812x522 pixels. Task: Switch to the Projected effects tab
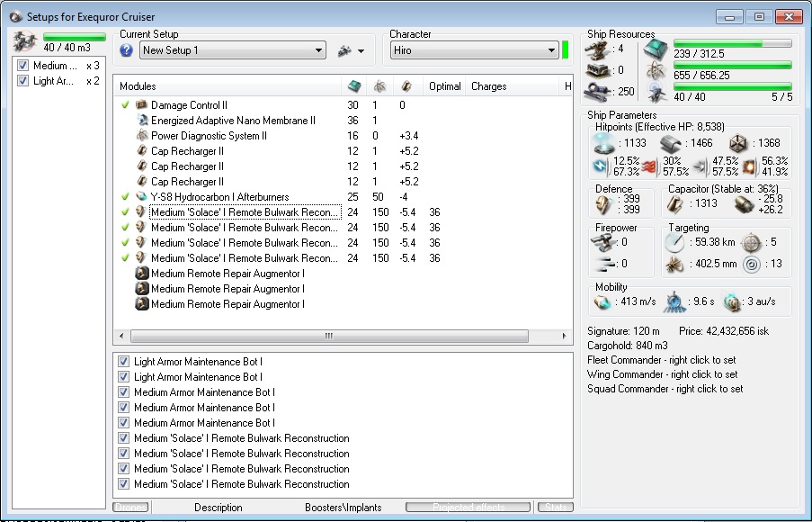point(468,507)
